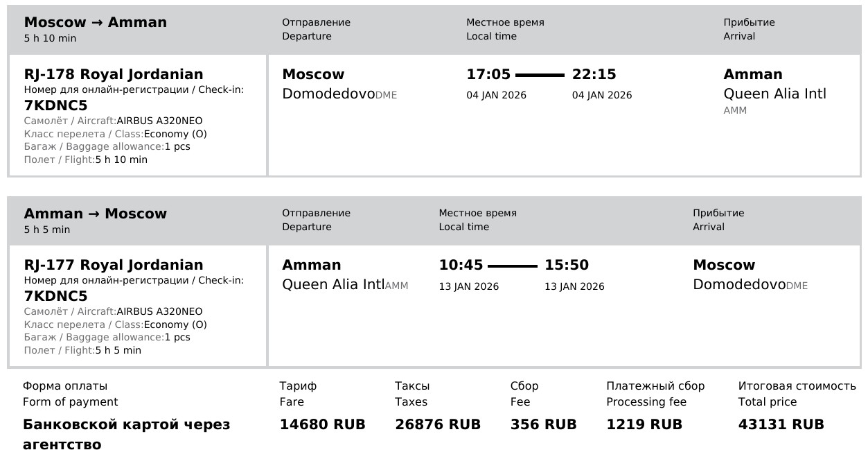
Task: Select the 26876 RUB taxes amount
Action: pos(438,424)
